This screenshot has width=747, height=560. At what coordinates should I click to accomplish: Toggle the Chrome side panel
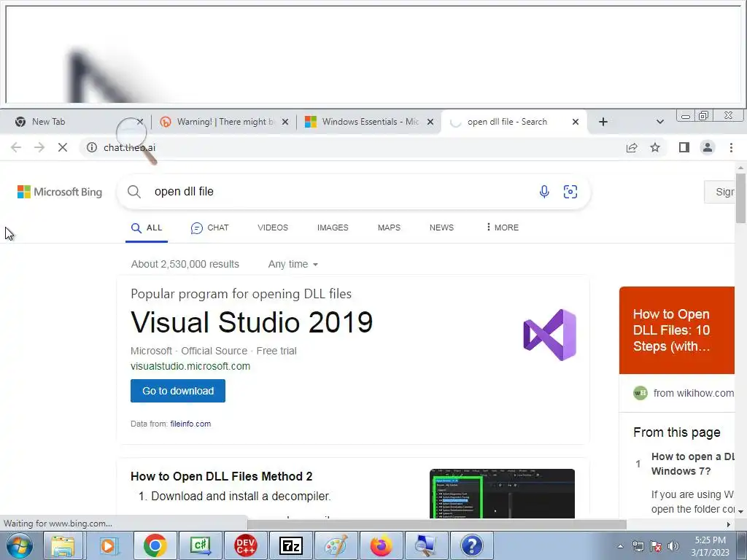[x=684, y=147]
